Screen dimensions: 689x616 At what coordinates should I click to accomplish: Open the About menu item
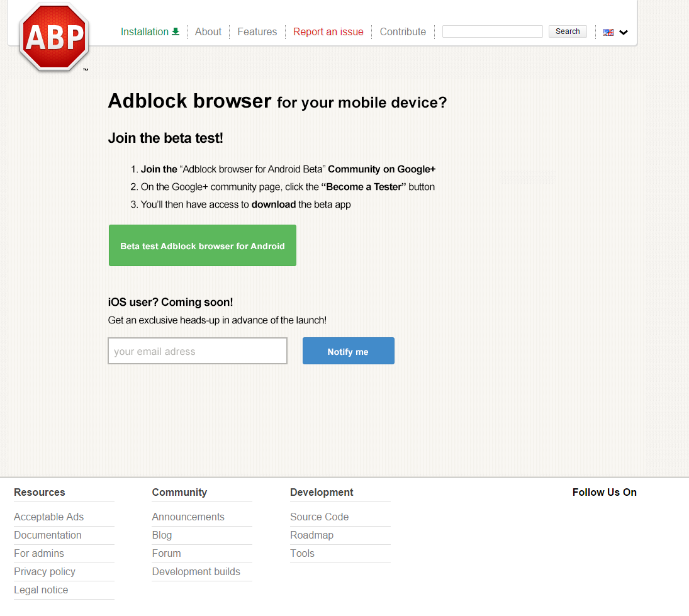208,31
